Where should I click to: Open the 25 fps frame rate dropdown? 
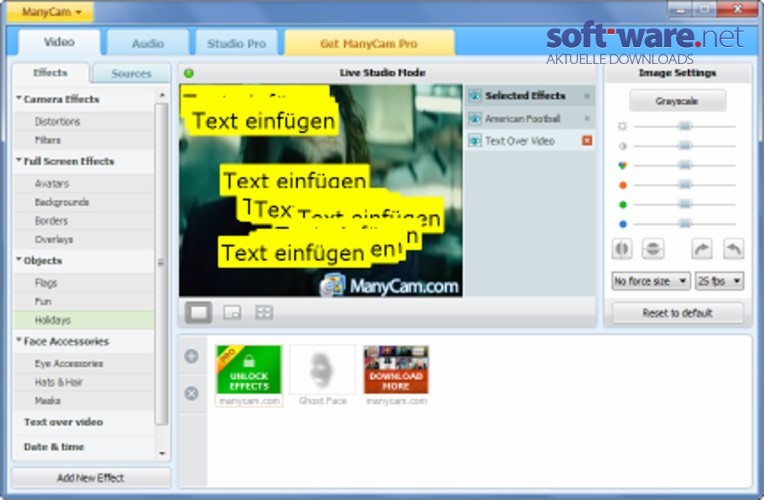click(x=719, y=281)
